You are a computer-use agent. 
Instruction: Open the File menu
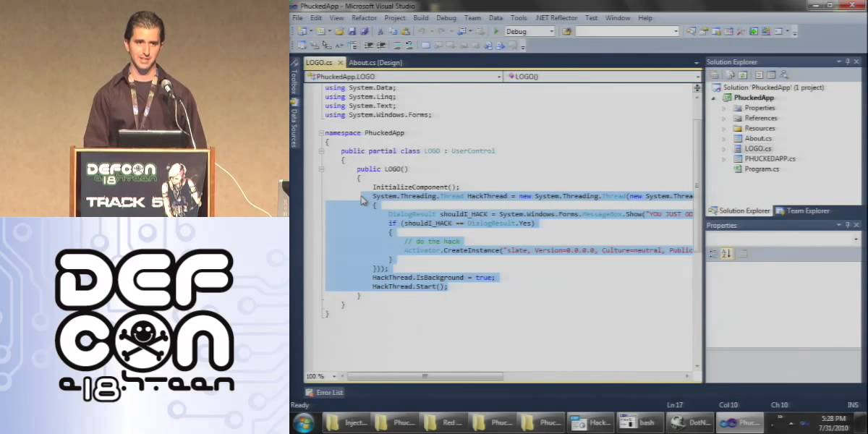297,18
